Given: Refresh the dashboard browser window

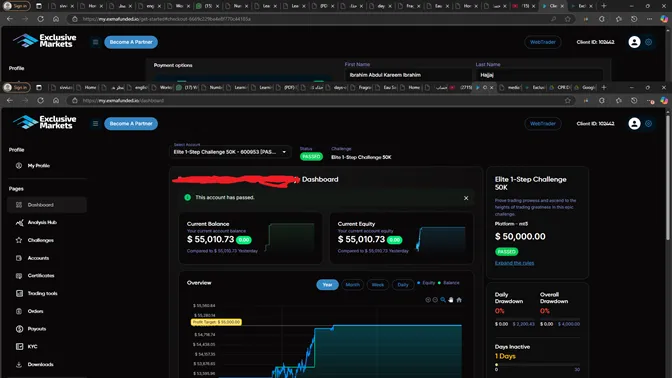Looking at the screenshot, I should tap(40, 100).
